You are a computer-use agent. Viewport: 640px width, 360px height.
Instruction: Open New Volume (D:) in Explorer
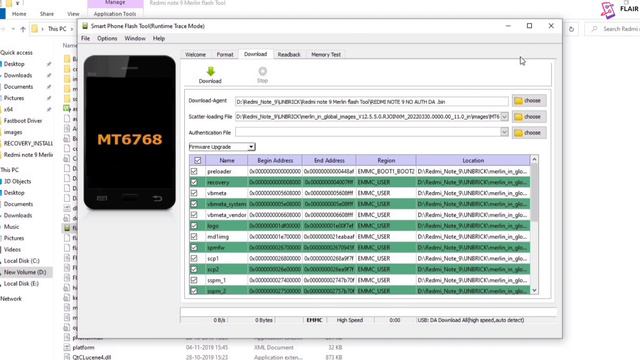[x=25, y=272]
